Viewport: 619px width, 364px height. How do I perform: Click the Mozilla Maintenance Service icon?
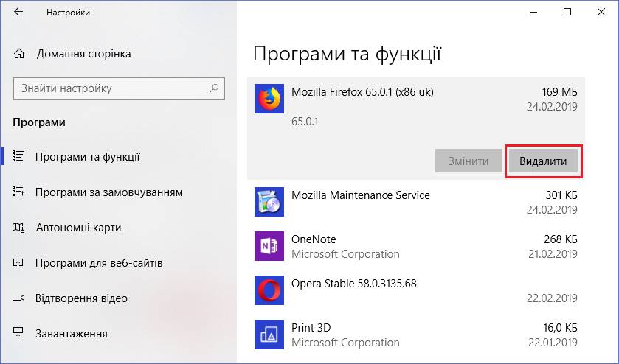tap(269, 201)
